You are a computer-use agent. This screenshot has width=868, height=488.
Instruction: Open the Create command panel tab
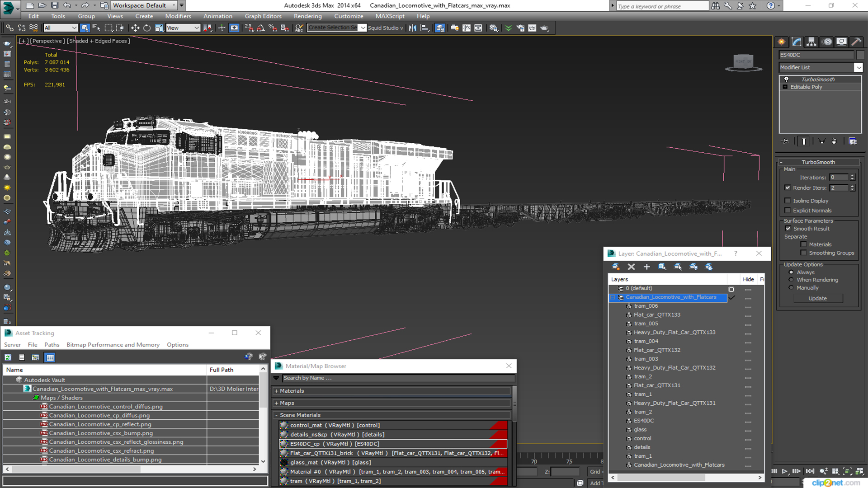(x=782, y=42)
